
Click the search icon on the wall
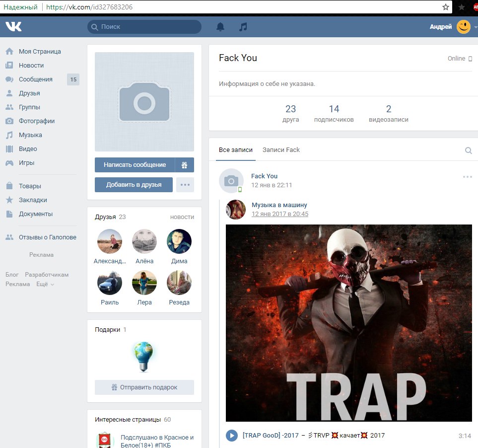pos(468,150)
